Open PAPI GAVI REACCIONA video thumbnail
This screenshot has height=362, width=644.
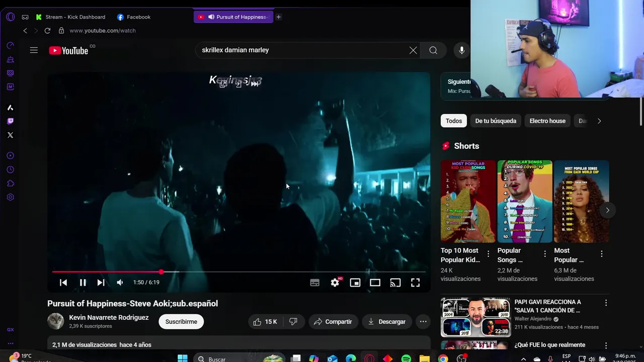point(475,317)
